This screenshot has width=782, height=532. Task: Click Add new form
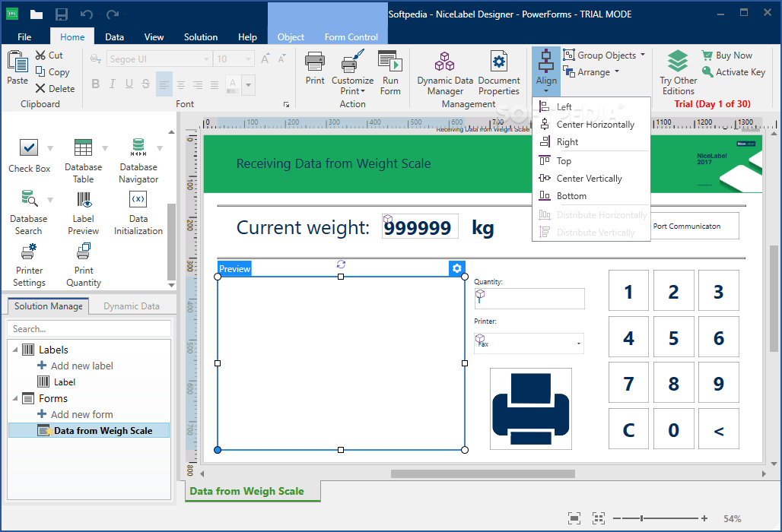tap(82, 414)
